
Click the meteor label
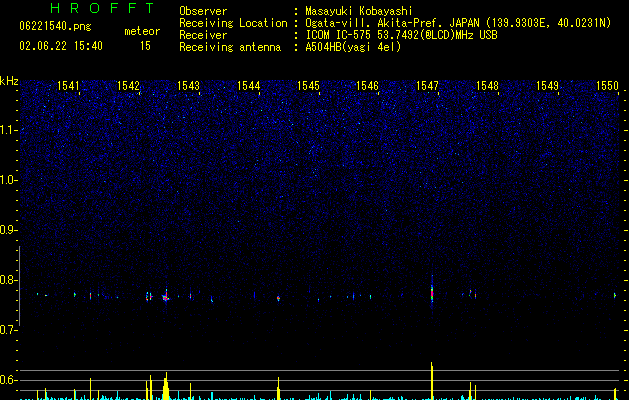(142, 31)
